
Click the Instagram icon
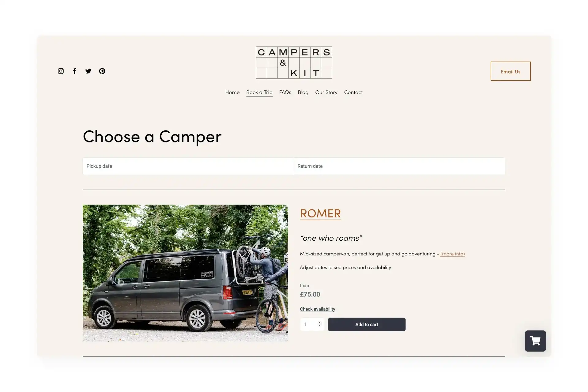click(x=61, y=71)
